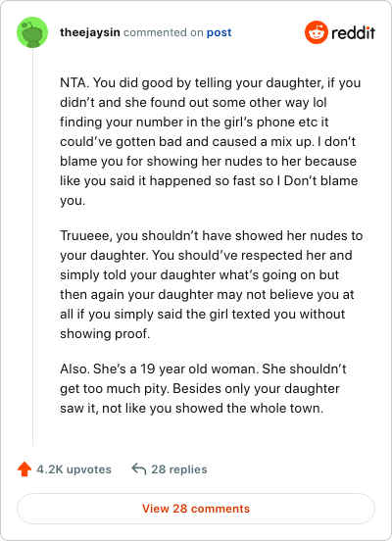392x541 pixels.
Task: Click the '4.2K upvotes' label
Action: pos(73,469)
